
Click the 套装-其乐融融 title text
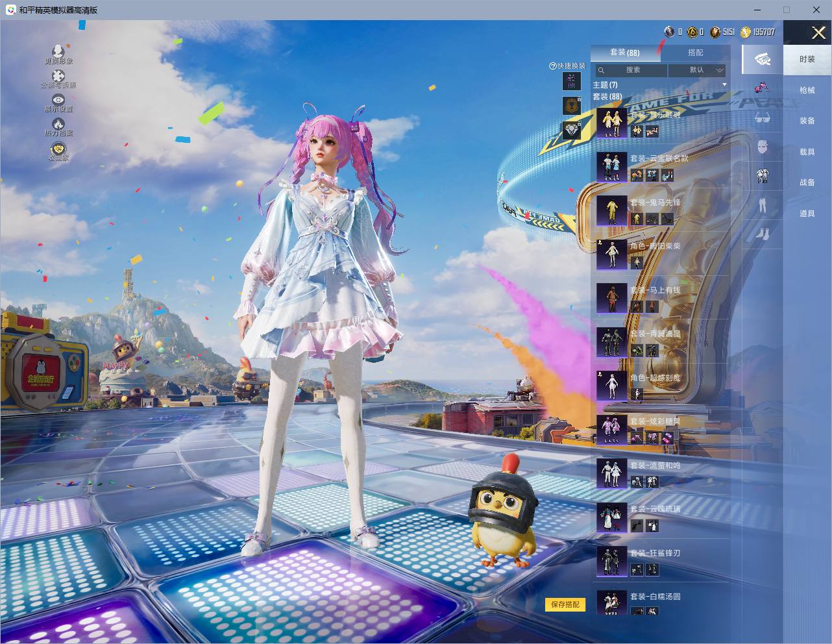655,115
